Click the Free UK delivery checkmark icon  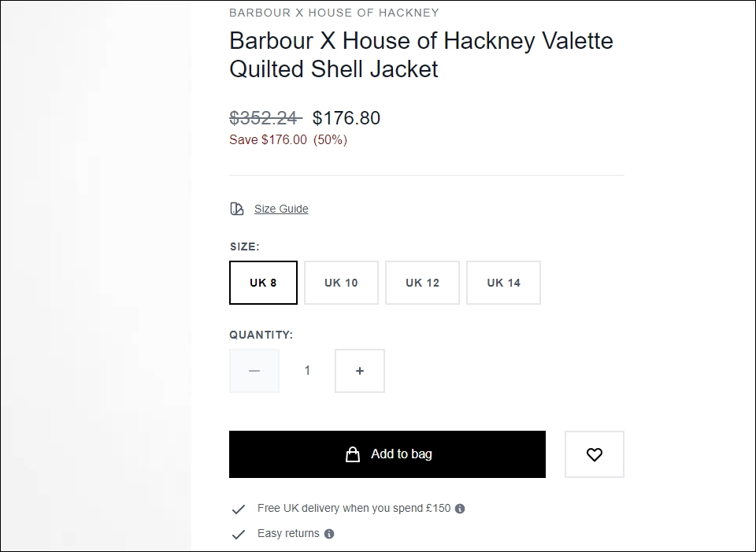tap(239, 509)
